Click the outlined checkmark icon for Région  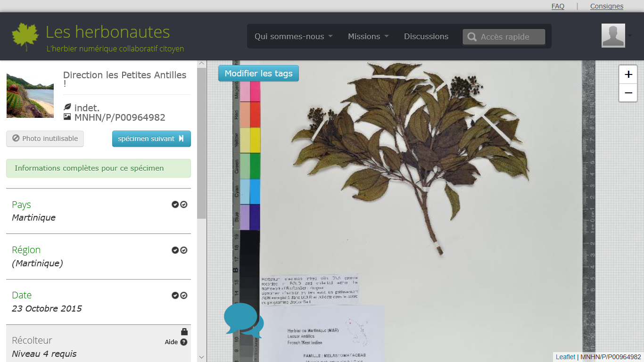coord(184,250)
